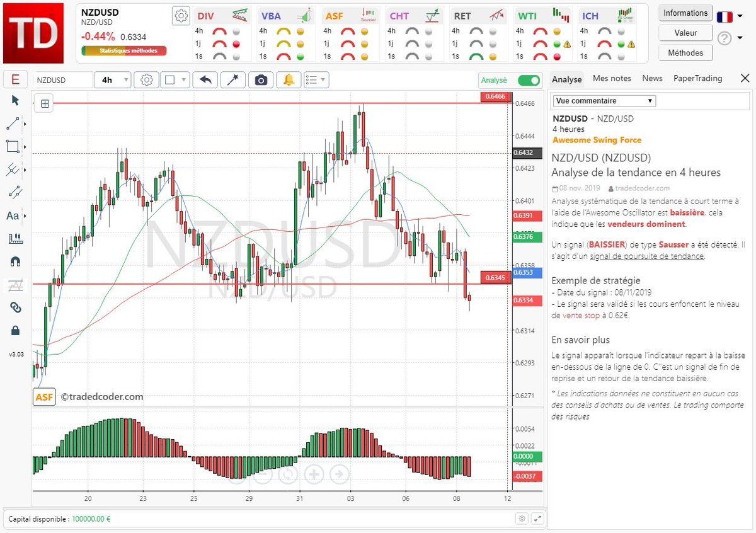Select the CHT method card
This screenshot has height=533, width=756.
415,35
